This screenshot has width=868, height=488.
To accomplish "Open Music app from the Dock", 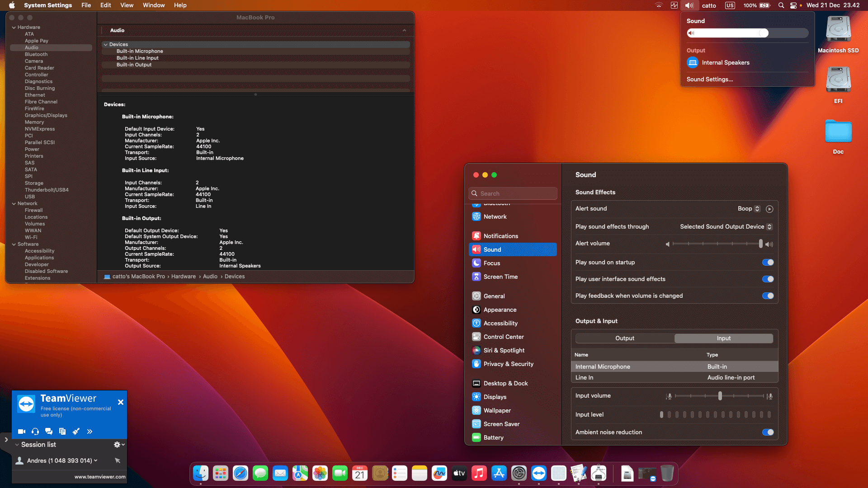I will tap(479, 473).
